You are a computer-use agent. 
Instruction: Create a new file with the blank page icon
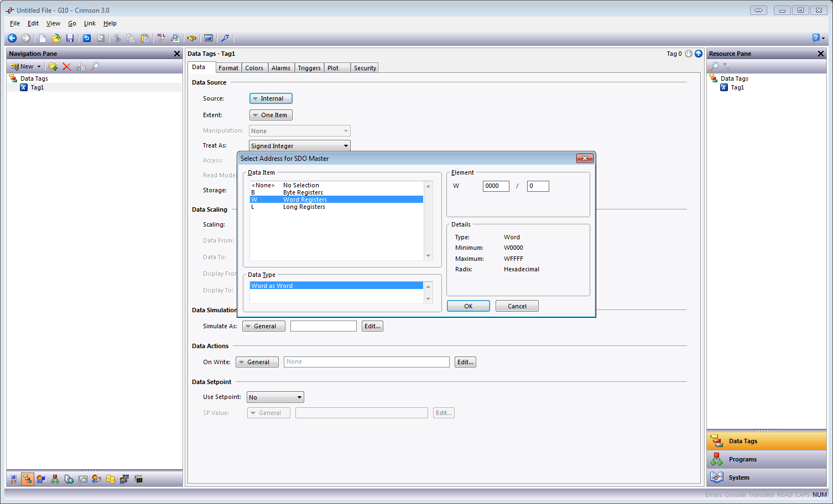coord(43,38)
